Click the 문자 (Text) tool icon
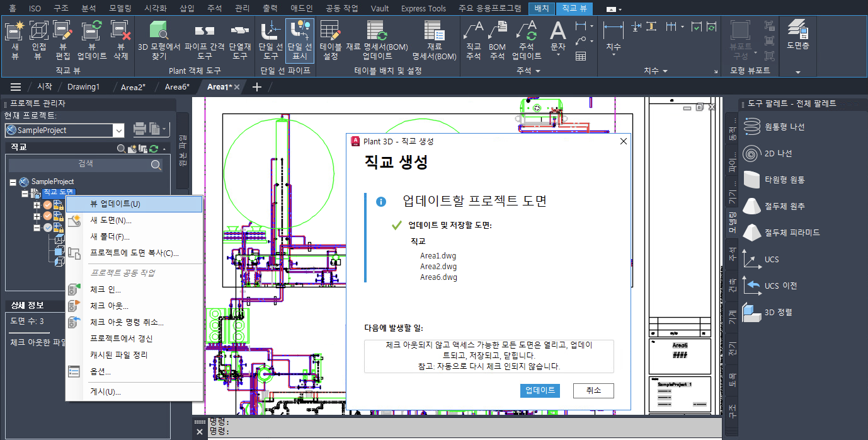This screenshot has height=440, width=868. pyautogui.click(x=558, y=30)
